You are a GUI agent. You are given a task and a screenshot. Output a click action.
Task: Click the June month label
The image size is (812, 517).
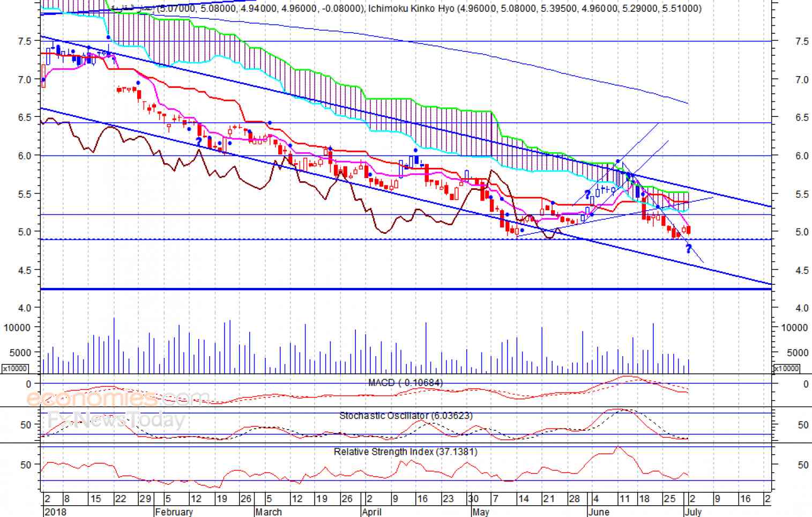[x=599, y=512]
